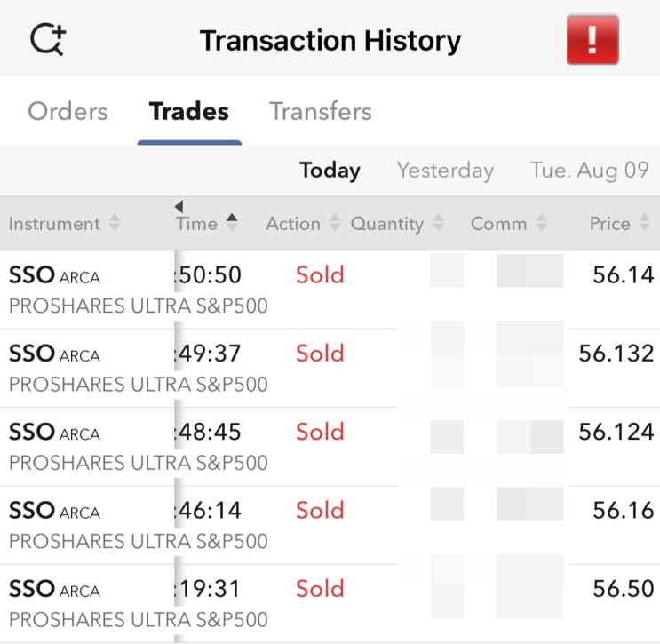Show trades for Tue. Aug 09
The height and width of the screenshot is (644, 660).
point(589,170)
